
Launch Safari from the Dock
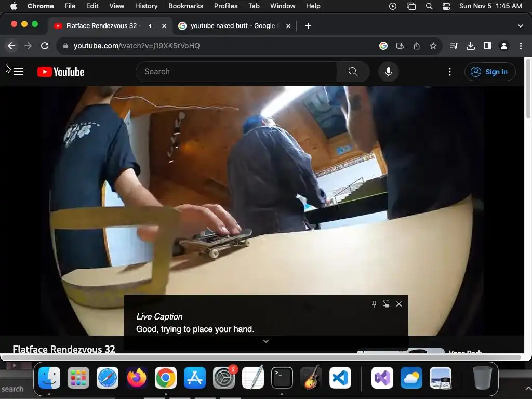click(x=108, y=378)
